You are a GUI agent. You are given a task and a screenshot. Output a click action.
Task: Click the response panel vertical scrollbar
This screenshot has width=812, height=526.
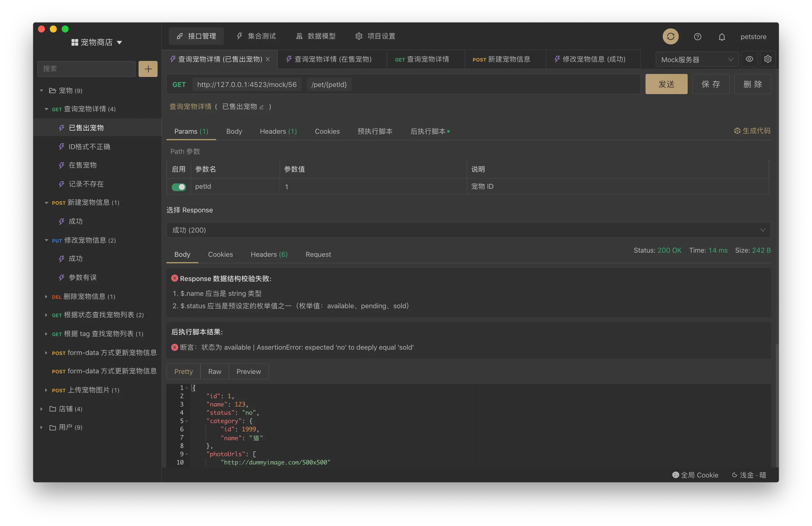tap(777, 406)
